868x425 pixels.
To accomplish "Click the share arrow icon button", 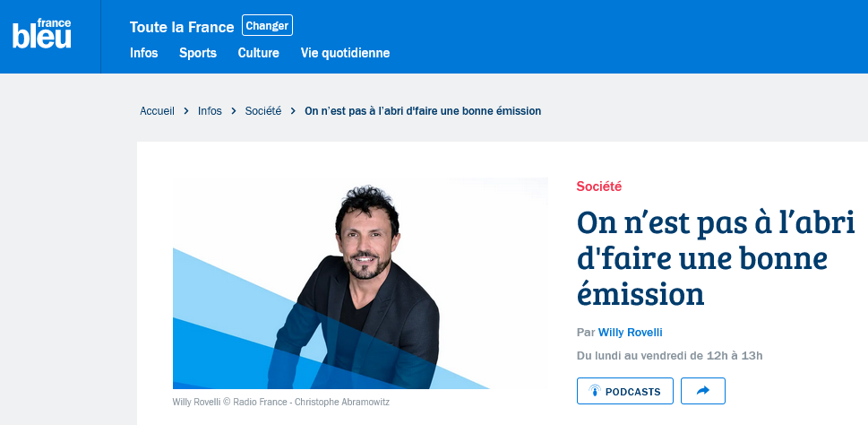I will 703,391.
